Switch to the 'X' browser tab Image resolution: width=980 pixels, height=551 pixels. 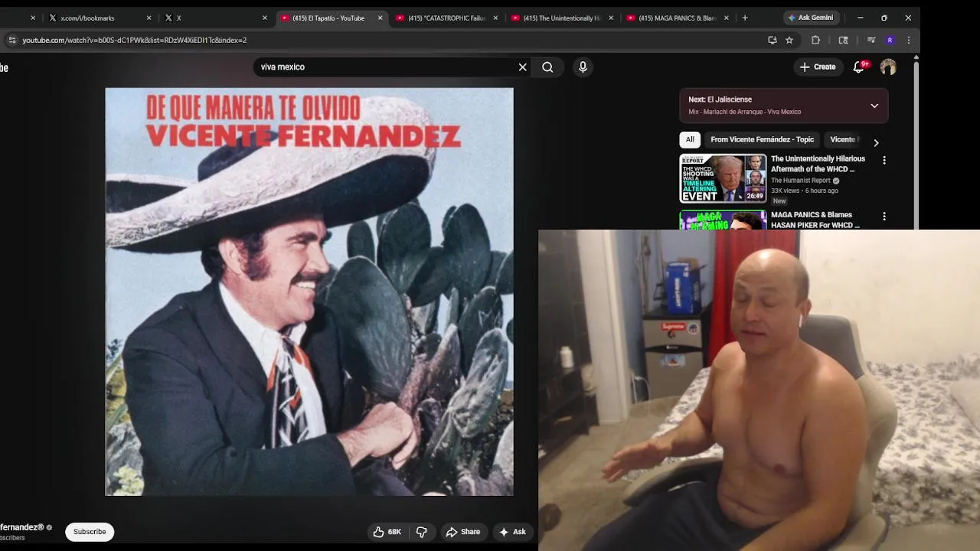(x=208, y=18)
